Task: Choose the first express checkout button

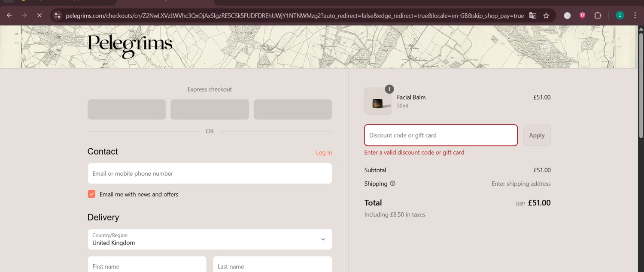Action: coord(127,110)
